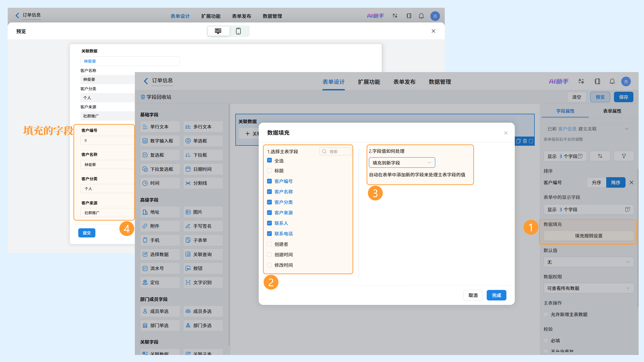Select 降序 sort order toggle
Image resolution: width=644 pixels, height=362 pixels.
(x=615, y=183)
